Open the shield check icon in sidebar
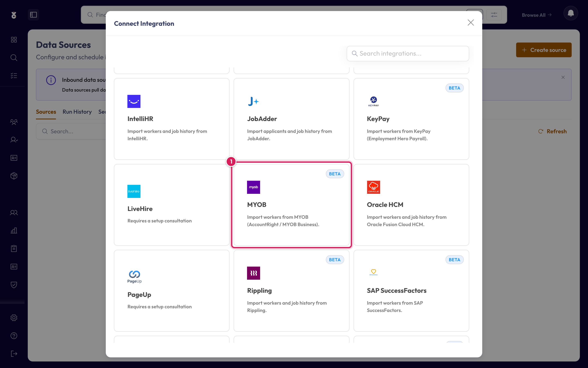Viewport: 588px width, 368px height. [x=14, y=285]
